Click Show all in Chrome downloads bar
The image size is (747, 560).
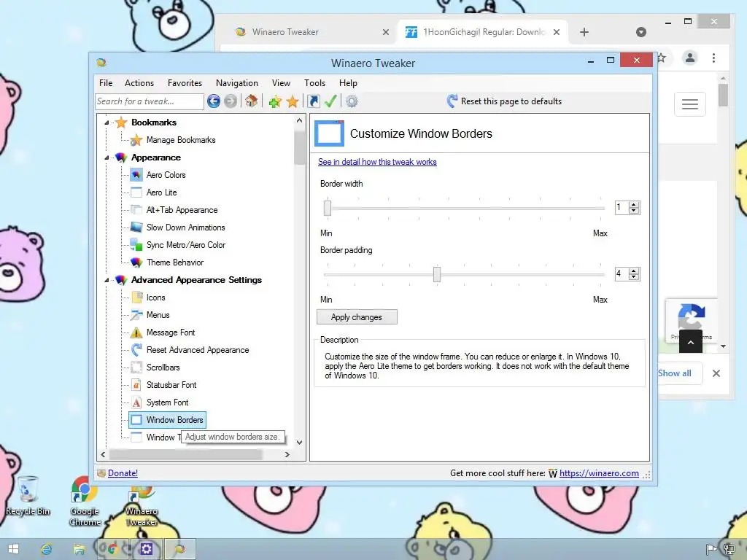pos(675,373)
